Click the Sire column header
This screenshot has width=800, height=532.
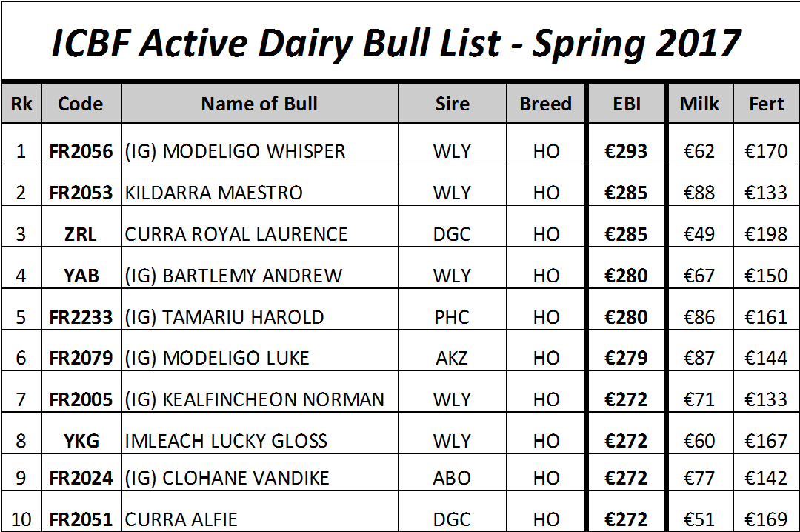452,104
